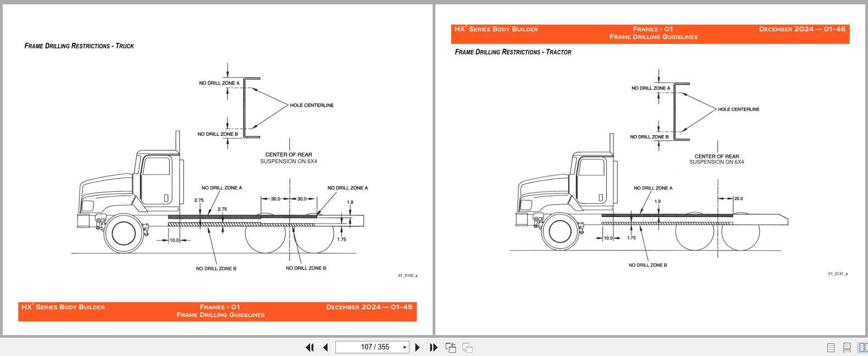Click the 'December 2024 — 01-45' footer text
The width and height of the screenshot is (868, 356).
tap(369, 307)
